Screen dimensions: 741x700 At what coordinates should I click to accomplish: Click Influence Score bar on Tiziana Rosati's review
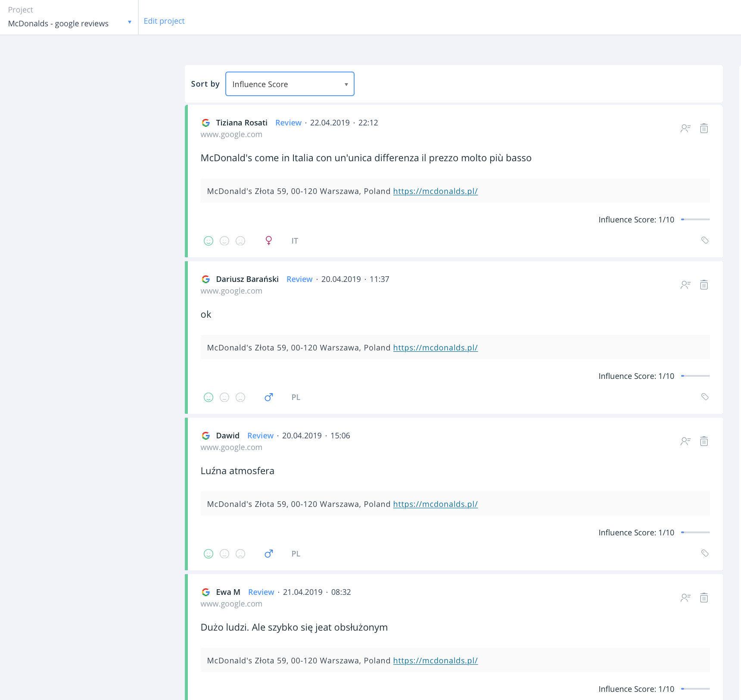(695, 219)
